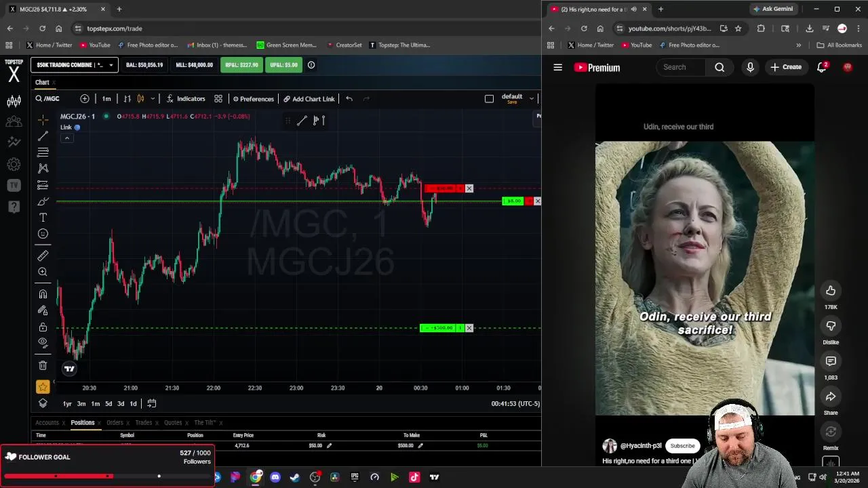Open the forecasting and measurement tools
The height and width of the screenshot is (488, 868).
pos(43,185)
